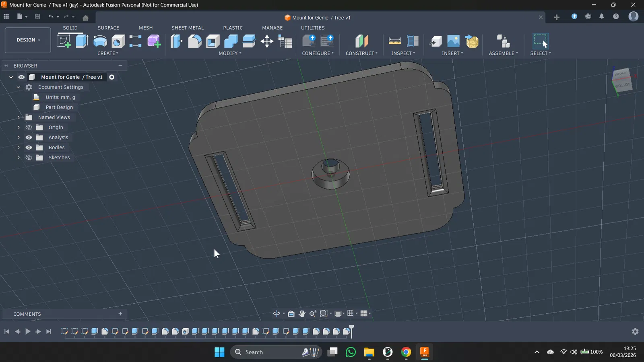Choose the Fillet tool in Modify

click(195, 41)
